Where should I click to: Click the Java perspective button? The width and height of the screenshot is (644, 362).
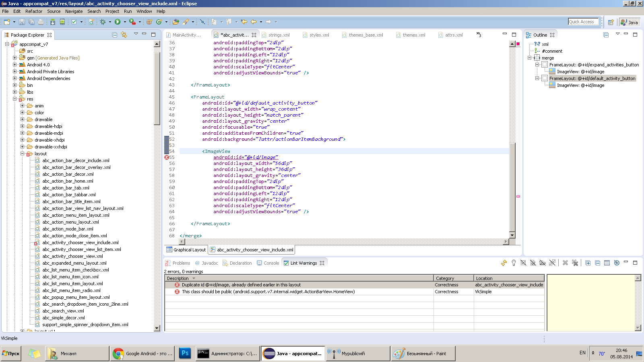[x=630, y=22]
